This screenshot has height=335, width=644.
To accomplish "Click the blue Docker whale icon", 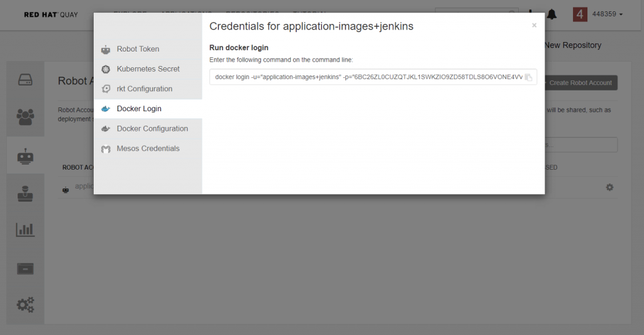I will pos(106,109).
